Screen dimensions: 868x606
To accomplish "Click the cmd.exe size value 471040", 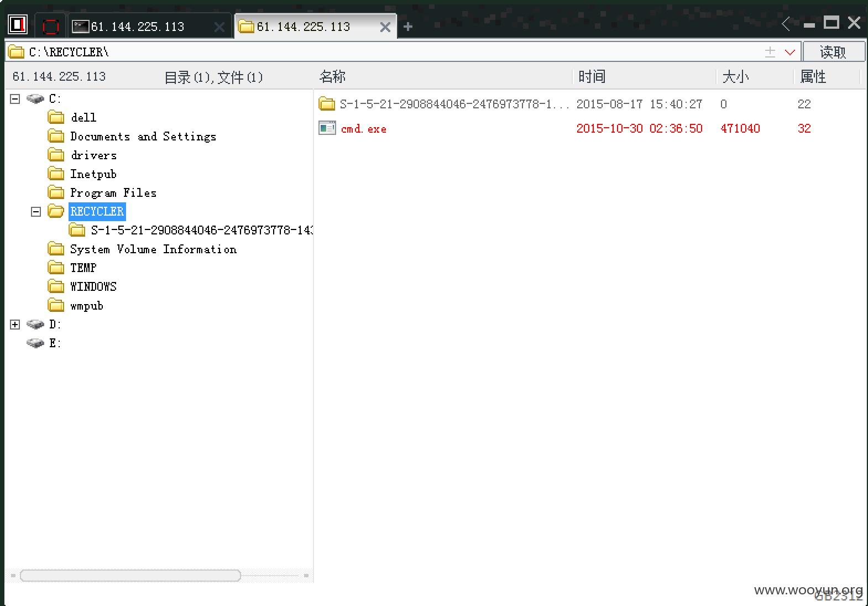I will click(740, 128).
